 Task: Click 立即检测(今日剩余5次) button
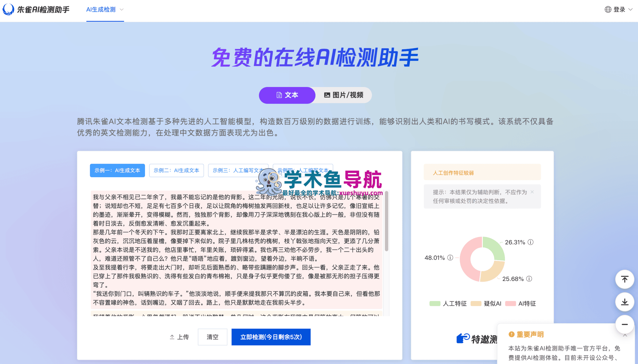coord(271,337)
